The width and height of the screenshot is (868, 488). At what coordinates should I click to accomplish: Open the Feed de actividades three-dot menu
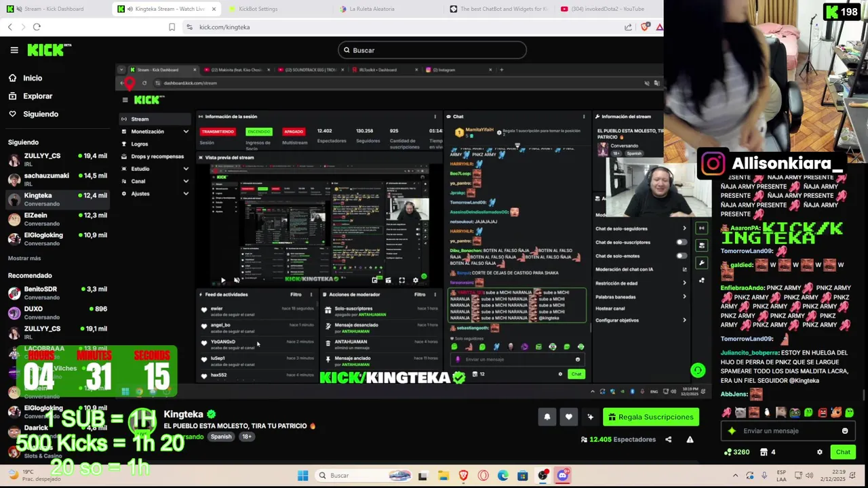pyautogui.click(x=311, y=295)
